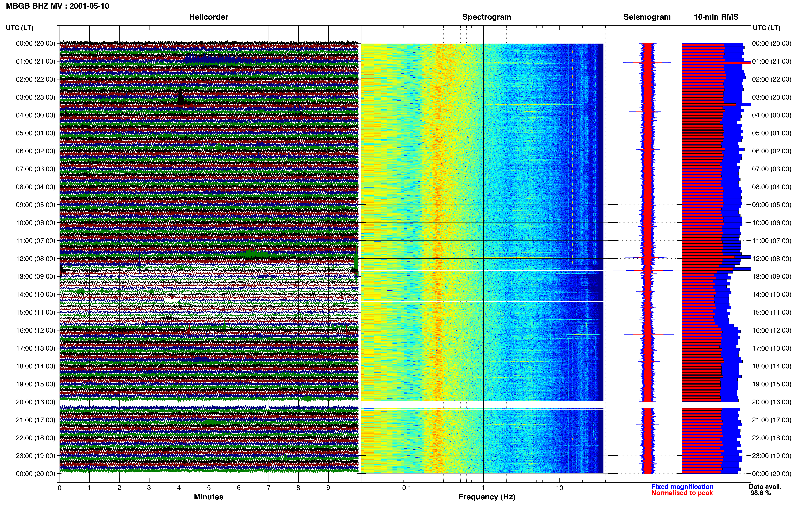Click right time label '18:00 (14:00)'
Screen dimensions: 812x508
772,366
